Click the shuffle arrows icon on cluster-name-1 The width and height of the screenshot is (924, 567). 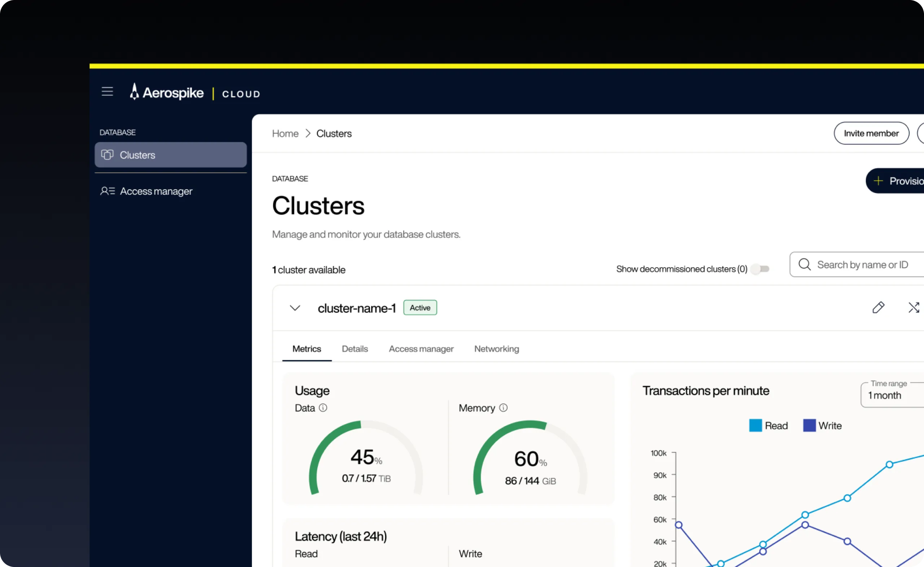[x=914, y=308]
